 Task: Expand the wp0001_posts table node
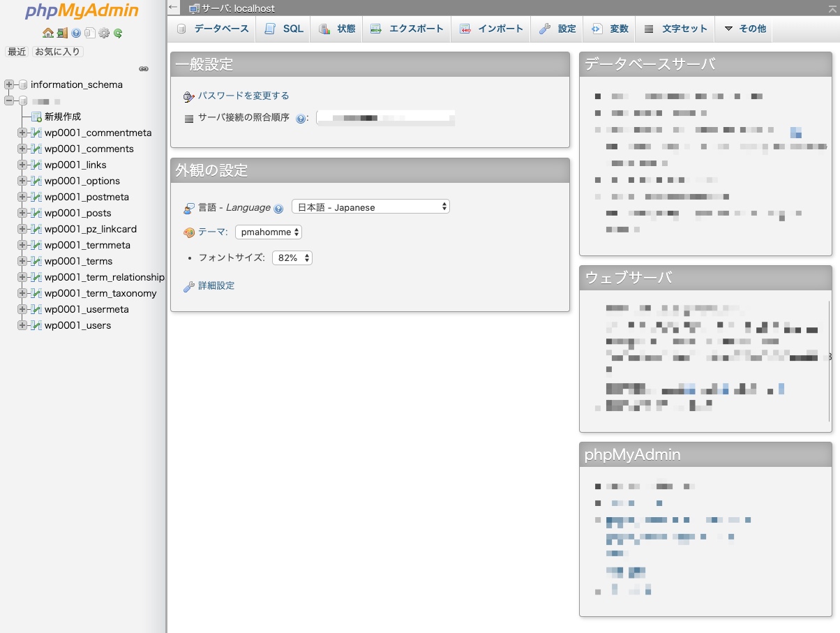22,213
